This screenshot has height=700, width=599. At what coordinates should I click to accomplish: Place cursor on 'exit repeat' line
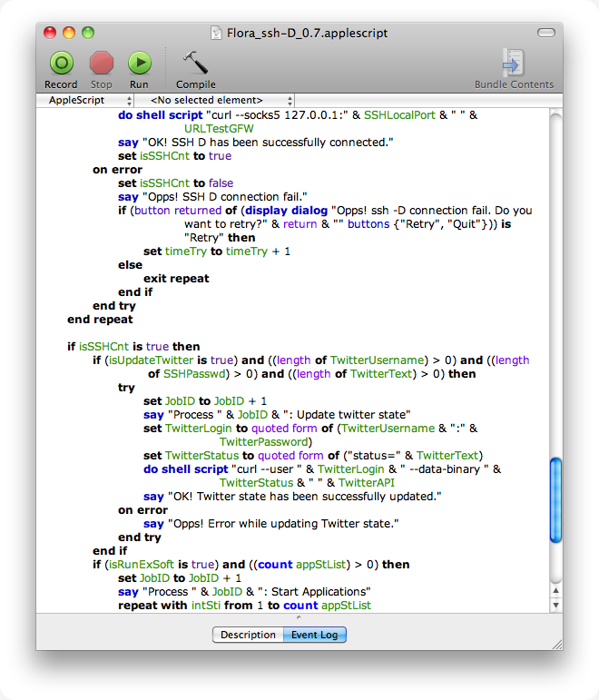[x=176, y=279]
